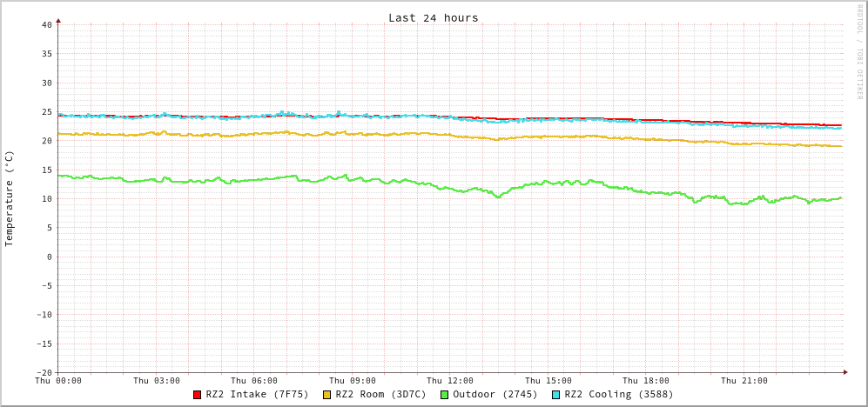Click the "Temperature (°C)" axis label
The width and height of the screenshot is (868, 407).
click(10, 198)
